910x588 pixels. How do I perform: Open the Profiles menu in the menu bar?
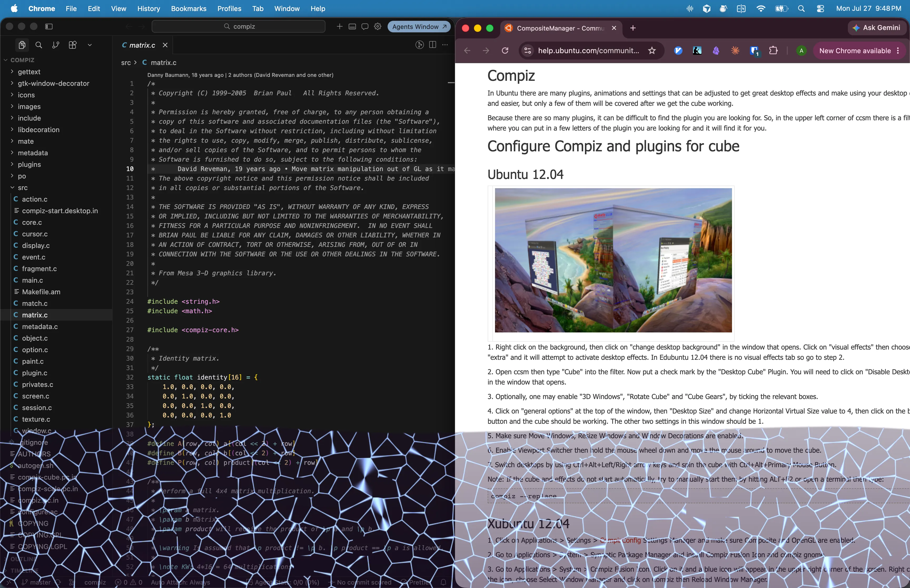[229, 8]
